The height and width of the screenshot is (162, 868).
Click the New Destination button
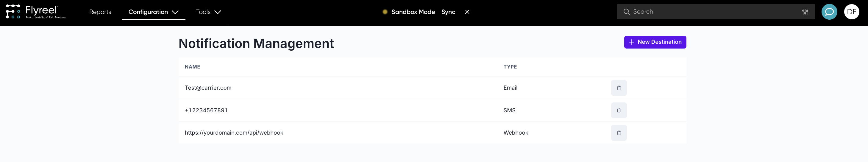(x=655, y=42)
